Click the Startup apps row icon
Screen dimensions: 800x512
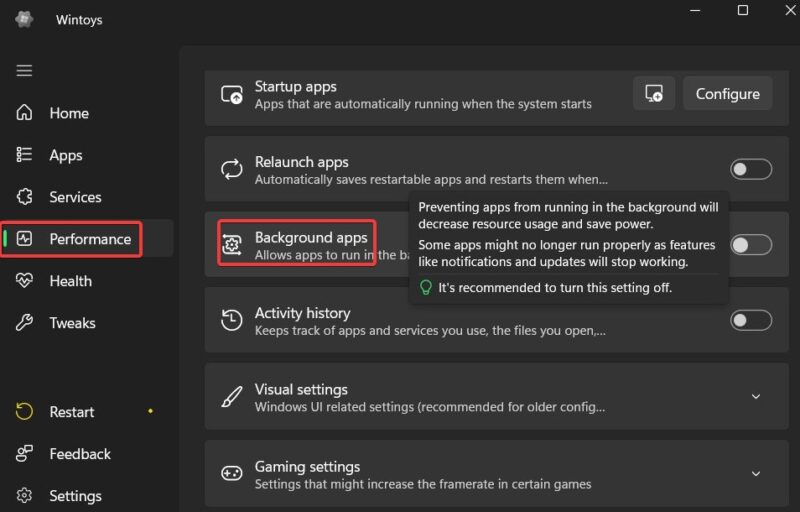tap(232, 94)
